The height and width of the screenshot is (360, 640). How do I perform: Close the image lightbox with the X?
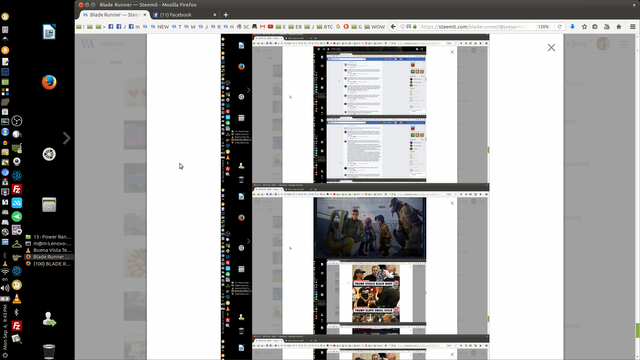tap(551, 48)
